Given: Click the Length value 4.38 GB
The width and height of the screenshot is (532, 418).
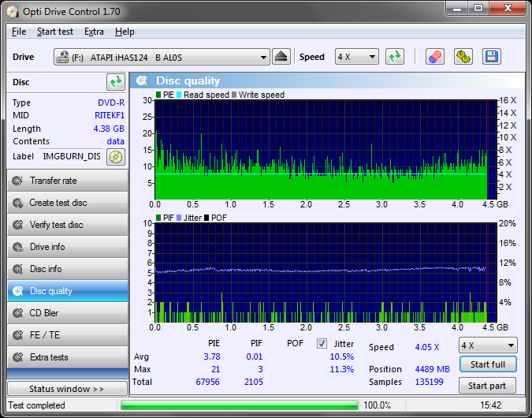Looking at the screenshot, I should 109,129.
